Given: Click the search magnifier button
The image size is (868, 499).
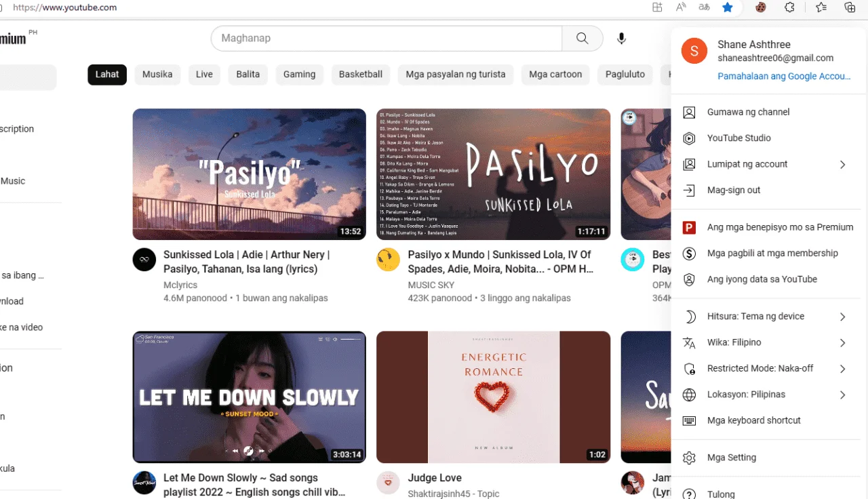Looking at the screenshot, I should (582, 39).
